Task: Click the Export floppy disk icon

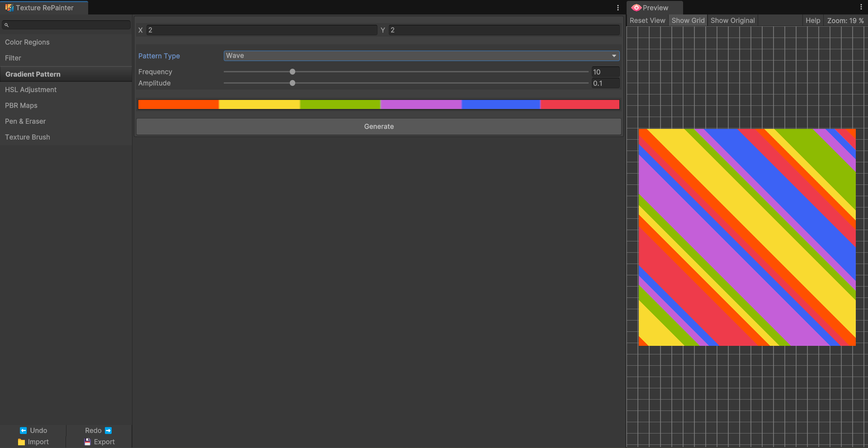Action: [88, 442]
